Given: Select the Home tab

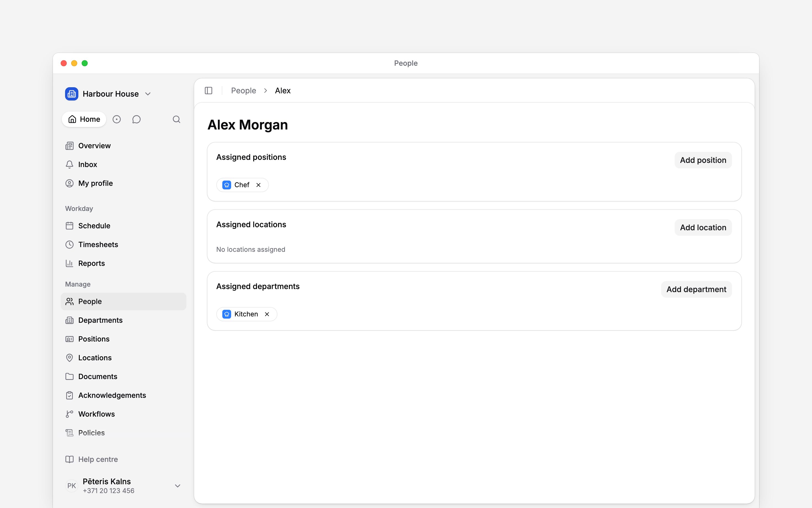Looking at the screenshot, I should [84, 119].
